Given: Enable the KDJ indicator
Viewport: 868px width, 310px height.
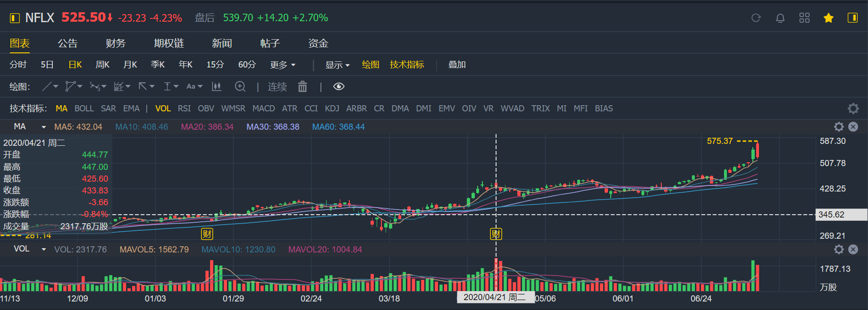Looking at the screenshot, I should tap(332, 109).
